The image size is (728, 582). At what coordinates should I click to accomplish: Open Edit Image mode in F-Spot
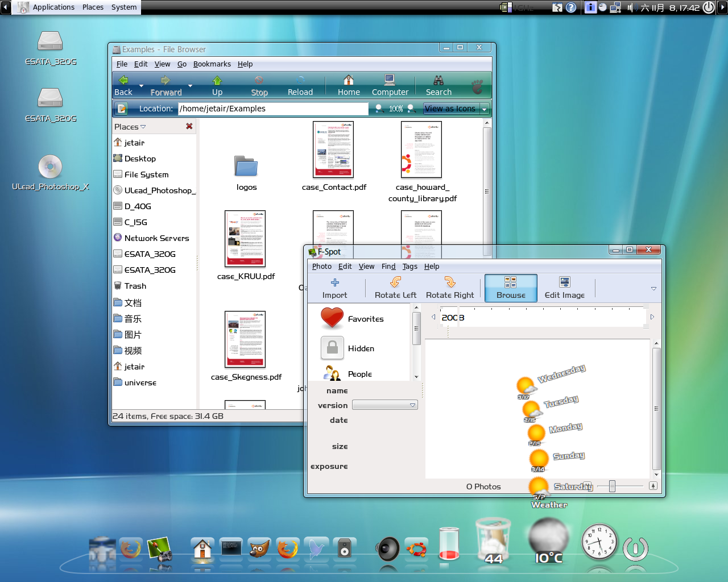point(565,288)
